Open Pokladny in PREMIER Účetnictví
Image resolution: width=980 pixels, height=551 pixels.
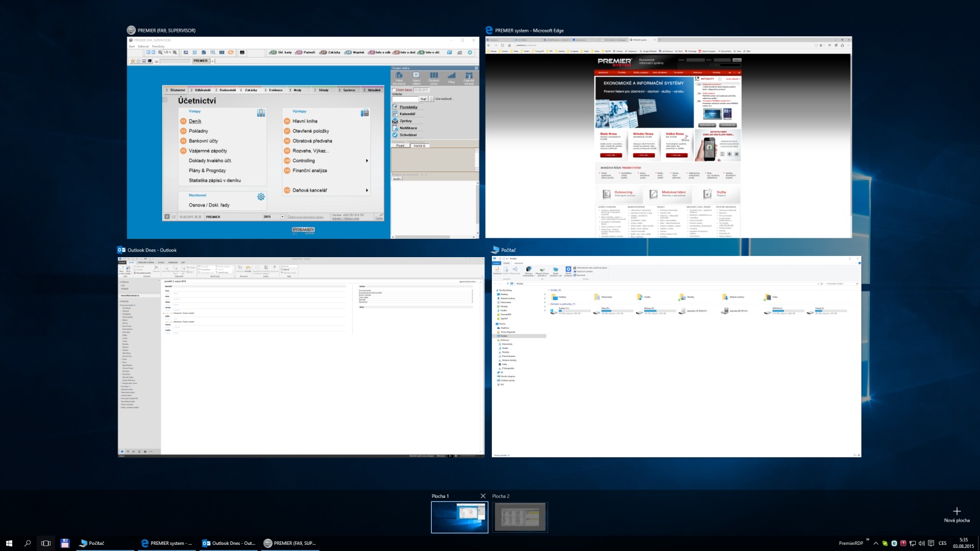point(198,131)
